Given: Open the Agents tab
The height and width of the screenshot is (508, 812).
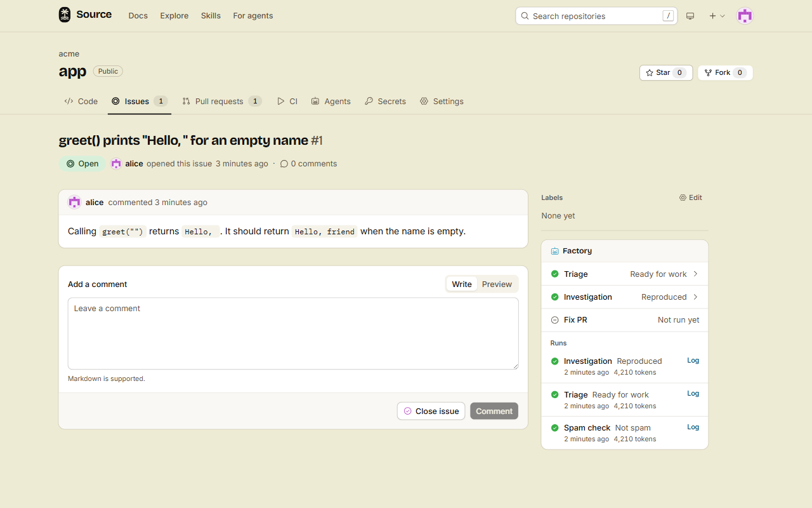Looking at the screenshot, I should (331, 102).
